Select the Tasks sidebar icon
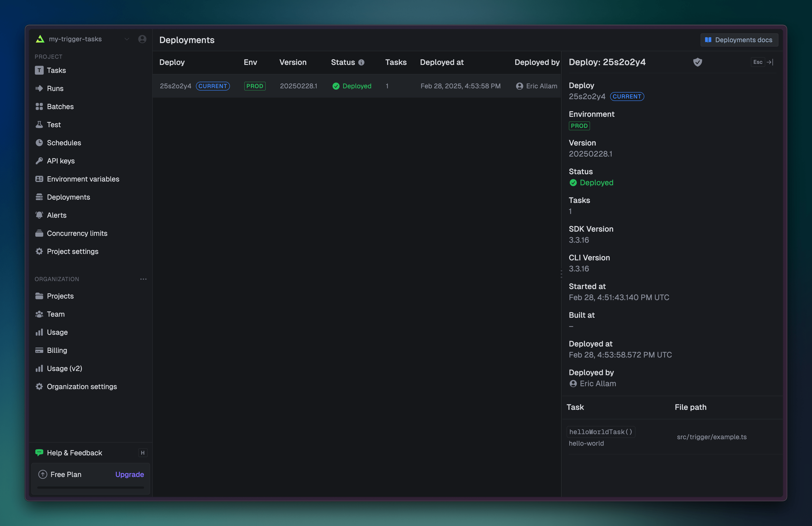The image size is (812, 526). (x=39, y=70)
